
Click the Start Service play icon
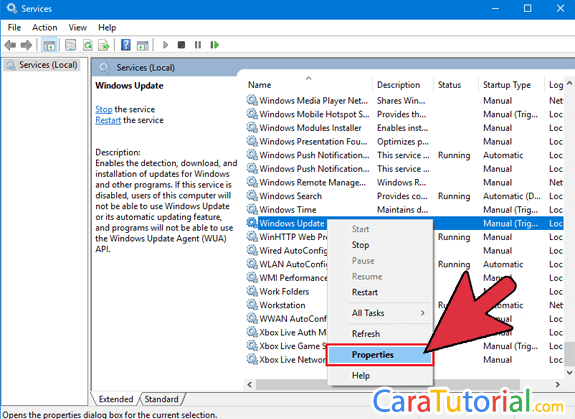pyautogui.click(x=165, y=45)
